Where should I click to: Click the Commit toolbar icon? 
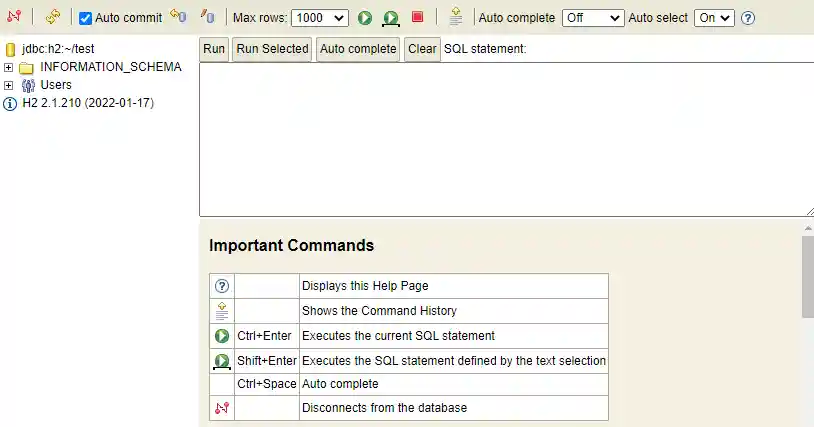[x=208, y=17]
